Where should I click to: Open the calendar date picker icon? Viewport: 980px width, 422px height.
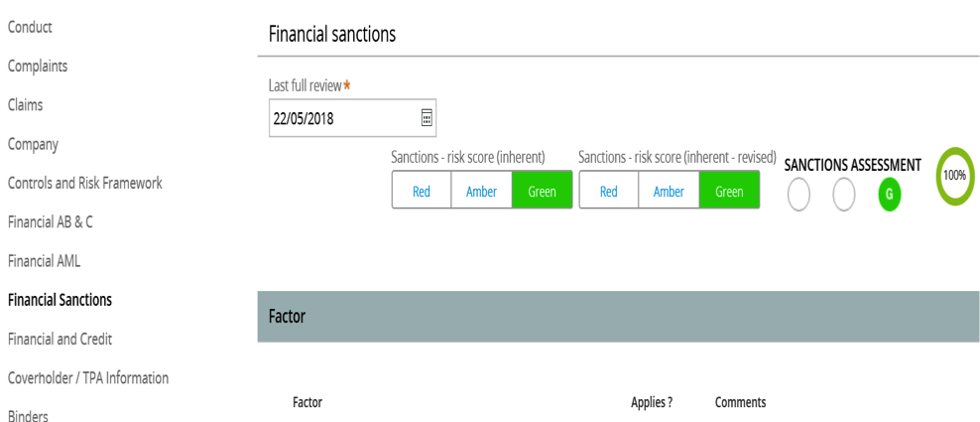[427, 118]
